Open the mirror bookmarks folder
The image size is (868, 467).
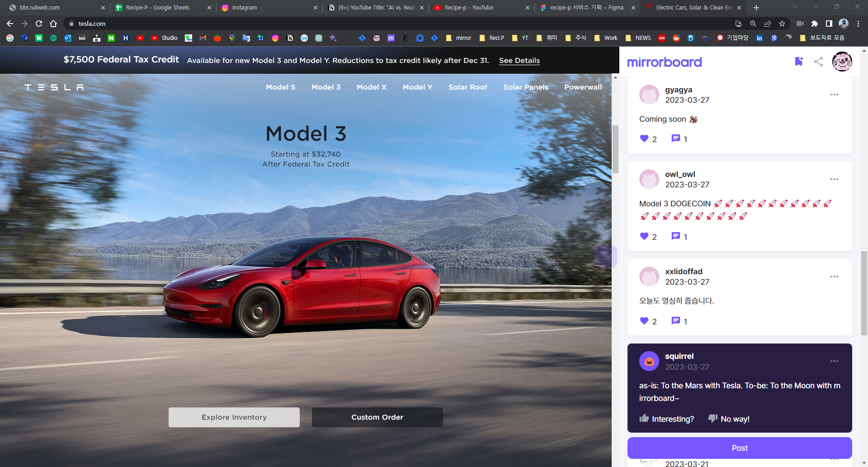point(458,38)
